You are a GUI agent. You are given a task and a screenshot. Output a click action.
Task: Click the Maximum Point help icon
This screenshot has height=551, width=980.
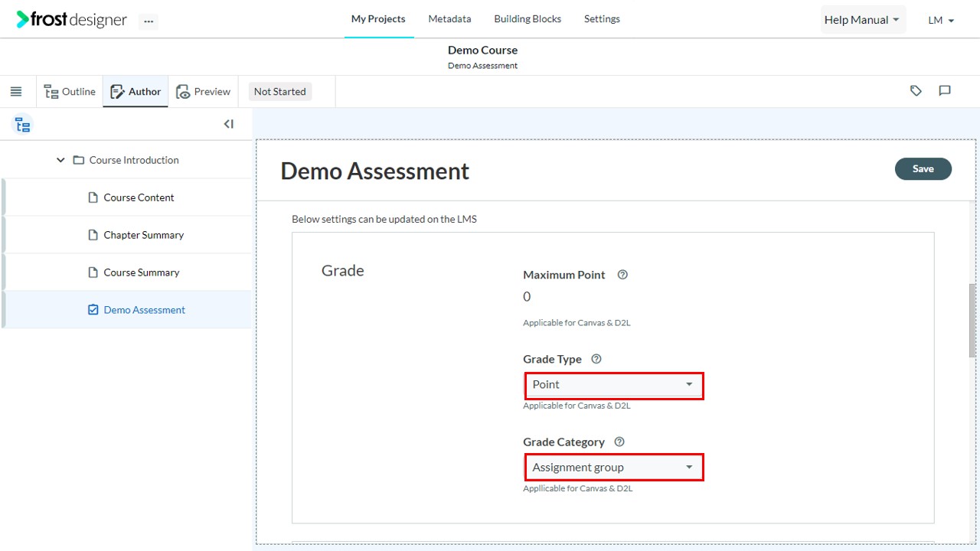[x=622, y=275]
